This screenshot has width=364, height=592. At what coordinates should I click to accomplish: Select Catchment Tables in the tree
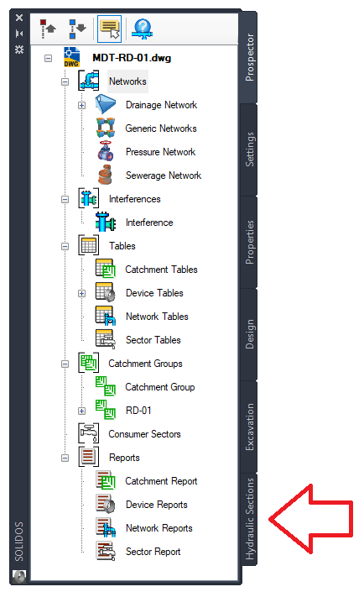[x=161, y=270]
